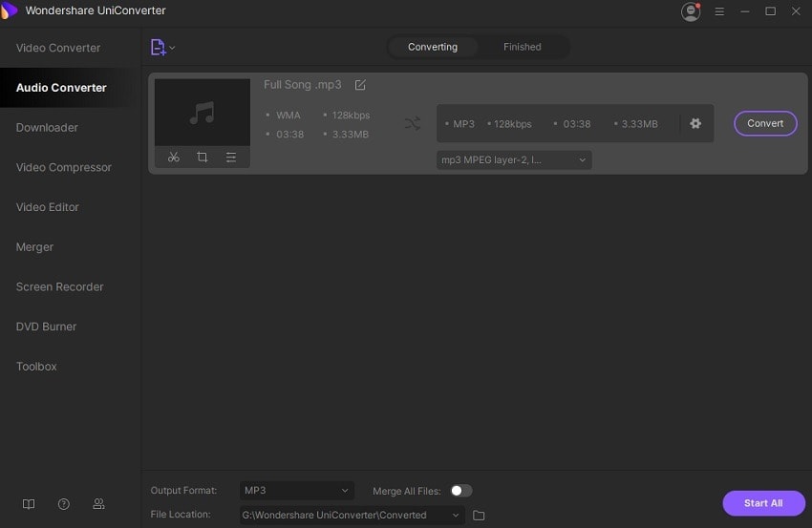Screen dimensions: 812x528
Task: Open the File Location path dropdown
Action: pos(352,515)
